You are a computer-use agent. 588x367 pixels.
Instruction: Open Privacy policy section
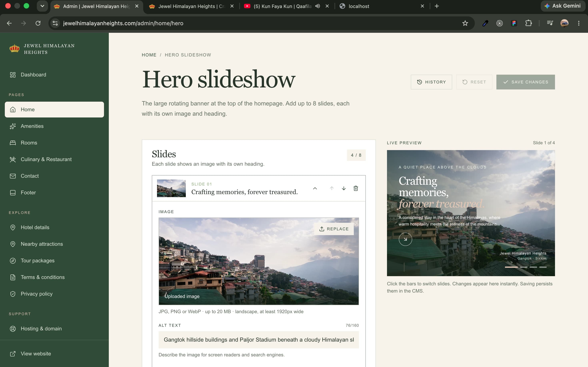point(54,294)
